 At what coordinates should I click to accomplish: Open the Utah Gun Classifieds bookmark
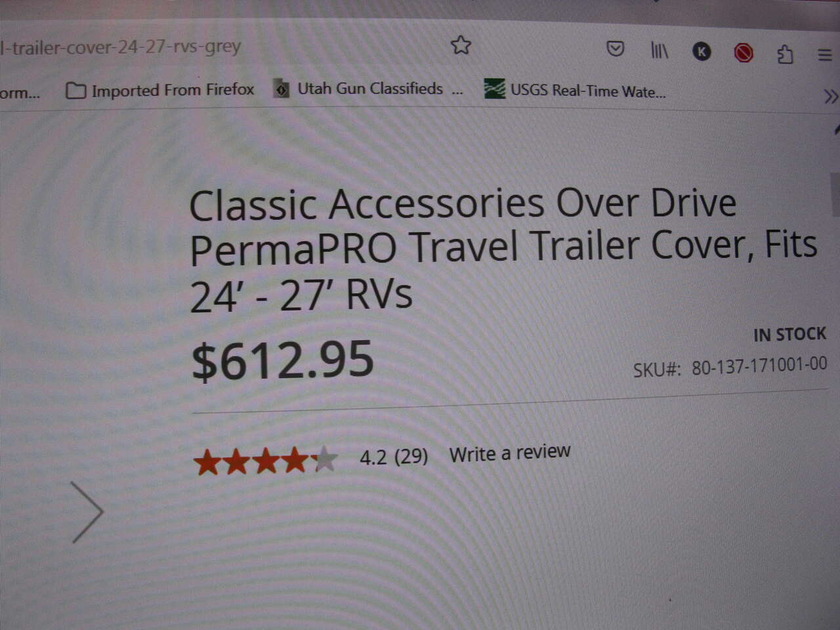click(369, 89)
